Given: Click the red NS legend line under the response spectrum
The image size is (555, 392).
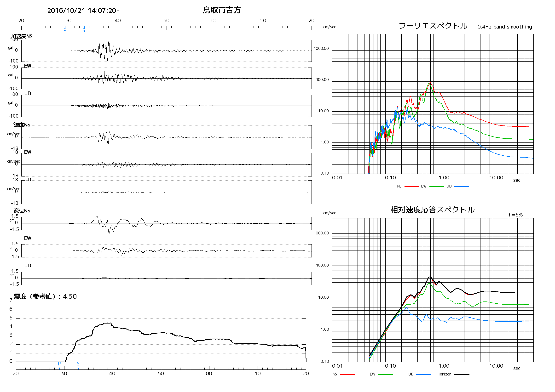Looking at the screenshot, I should (347, 375).
